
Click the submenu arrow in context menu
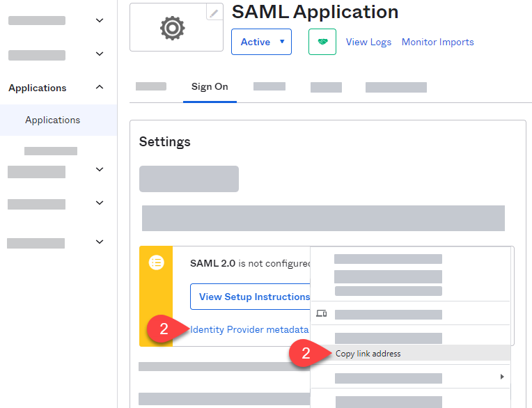click(x=502, y=377)
